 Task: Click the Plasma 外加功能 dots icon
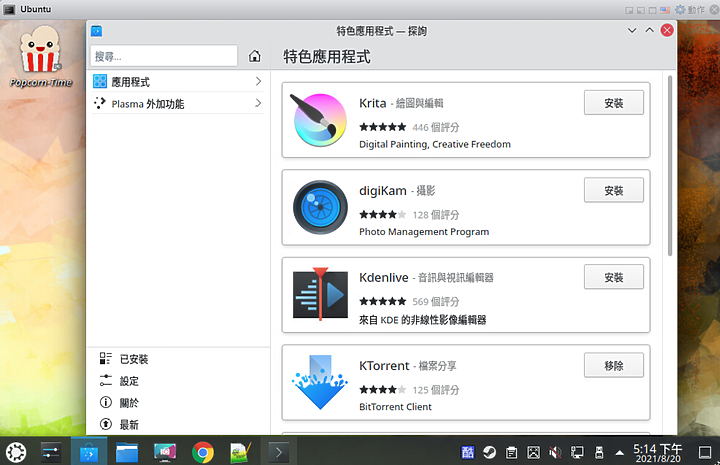coord(100,103)
